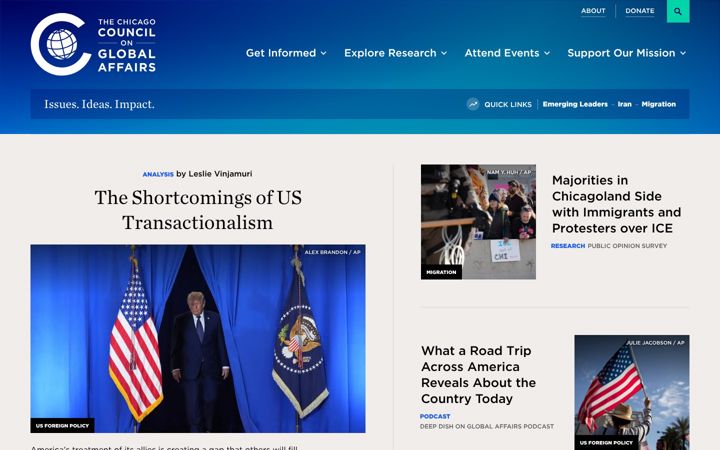Click the Analysis category label
720x450 pixels.
158,174
